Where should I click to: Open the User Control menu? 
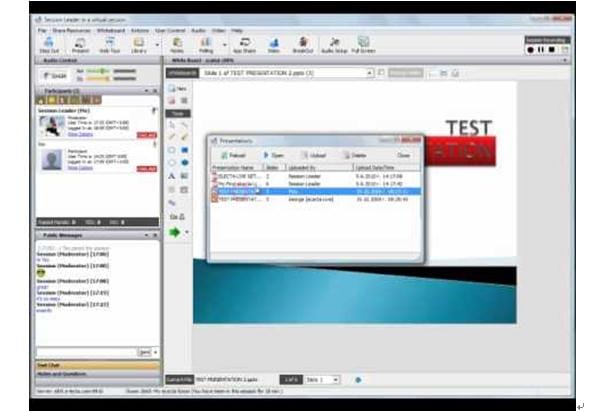[x=170, y=30]
